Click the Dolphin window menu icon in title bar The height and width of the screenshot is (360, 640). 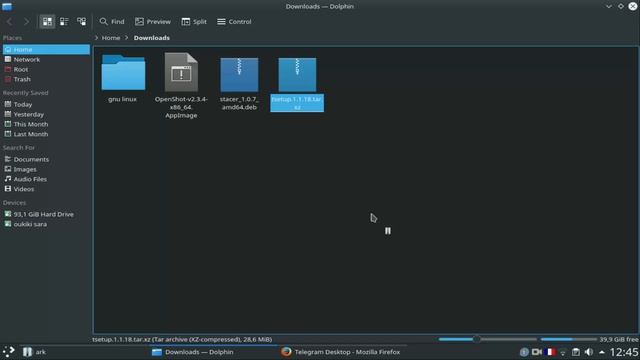pyautogui.click(x=7, y=7)
